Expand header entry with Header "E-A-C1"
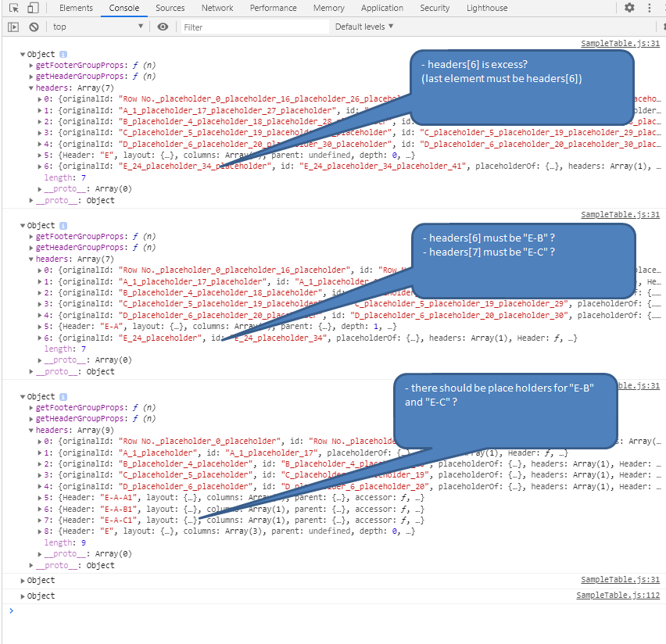This screenshot has height=644, width=666. [x=40, y=521]
